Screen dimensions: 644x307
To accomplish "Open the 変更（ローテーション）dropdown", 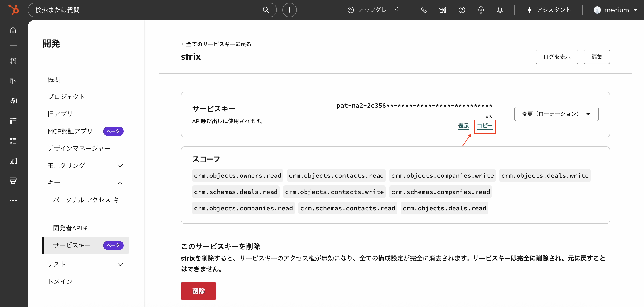I will point(556,114).
